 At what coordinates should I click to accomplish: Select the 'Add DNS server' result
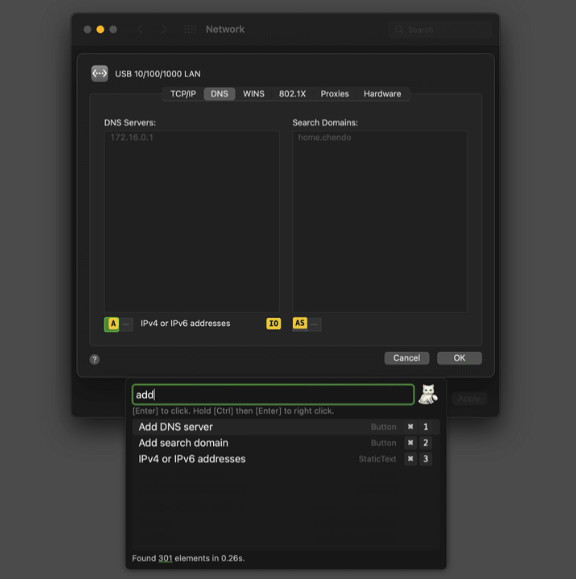286,427
